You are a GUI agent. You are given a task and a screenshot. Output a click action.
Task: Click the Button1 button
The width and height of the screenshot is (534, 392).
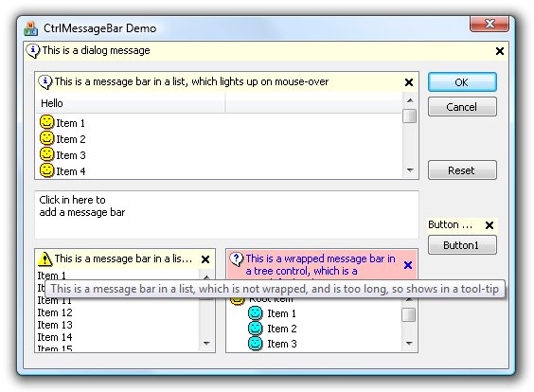462,245
